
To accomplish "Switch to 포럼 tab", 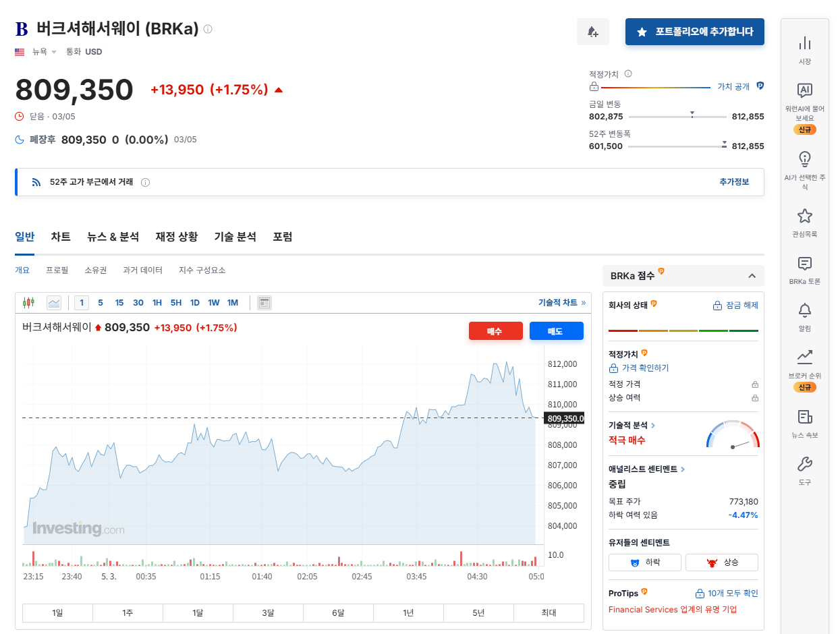I will click(283, 237).
